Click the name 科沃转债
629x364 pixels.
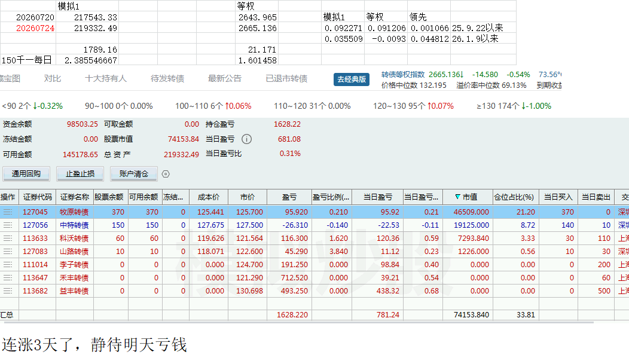(x=74, y=238)
